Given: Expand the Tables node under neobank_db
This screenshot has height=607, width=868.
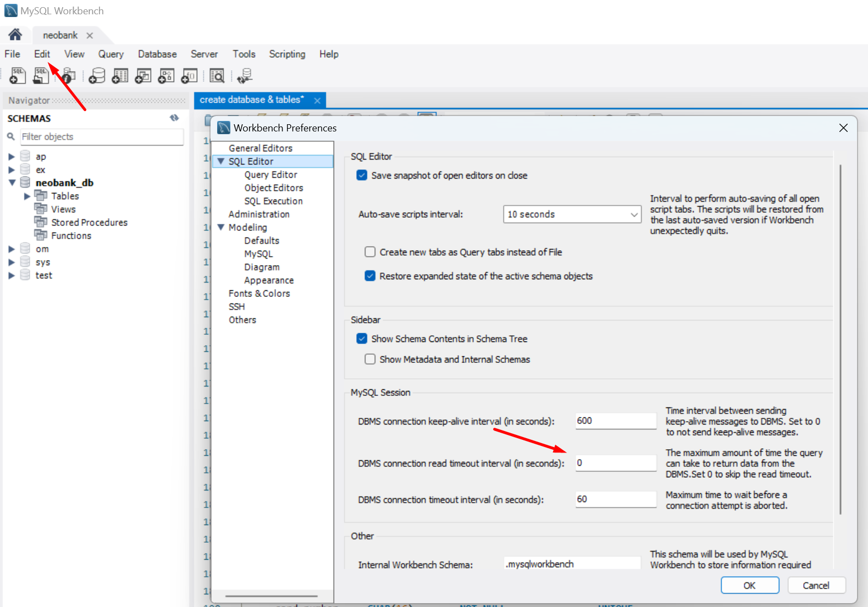Looking at the screenshot, I should click(x=27, y=196).
